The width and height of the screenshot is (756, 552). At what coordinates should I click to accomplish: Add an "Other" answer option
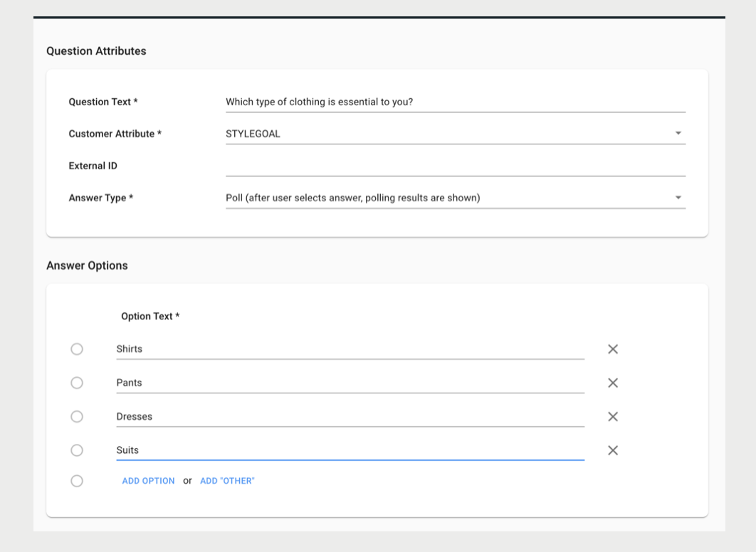coord(227,481)
